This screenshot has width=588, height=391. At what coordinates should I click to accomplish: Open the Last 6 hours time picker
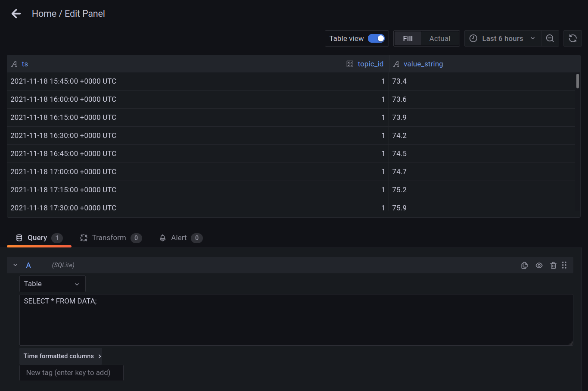(502, 38)
